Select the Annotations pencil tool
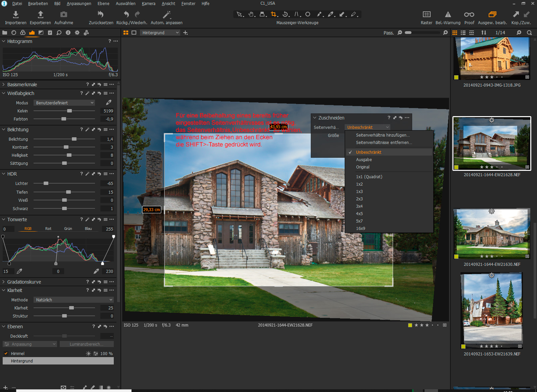The image size is (537, 392). click(x=354, y=14)
